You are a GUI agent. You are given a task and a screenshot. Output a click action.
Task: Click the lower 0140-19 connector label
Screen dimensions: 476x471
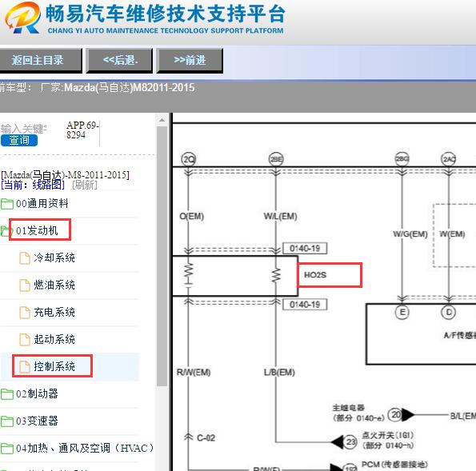(305, 305)
